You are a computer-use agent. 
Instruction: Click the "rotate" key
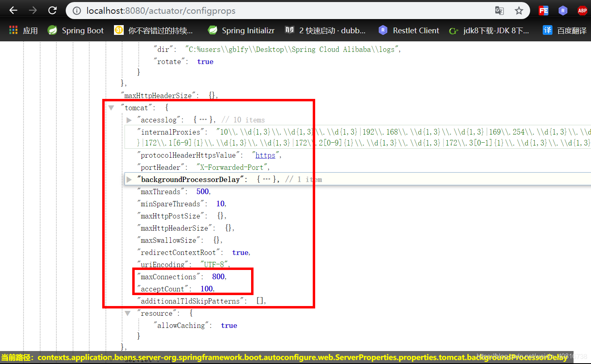[169, 62]
